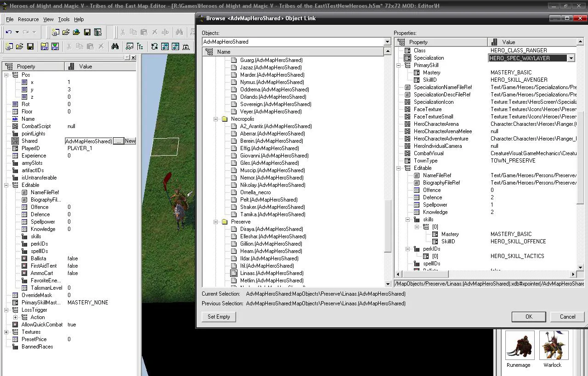Click the Cancel button
Screen dimensions: 588x376
coord(567,317)
